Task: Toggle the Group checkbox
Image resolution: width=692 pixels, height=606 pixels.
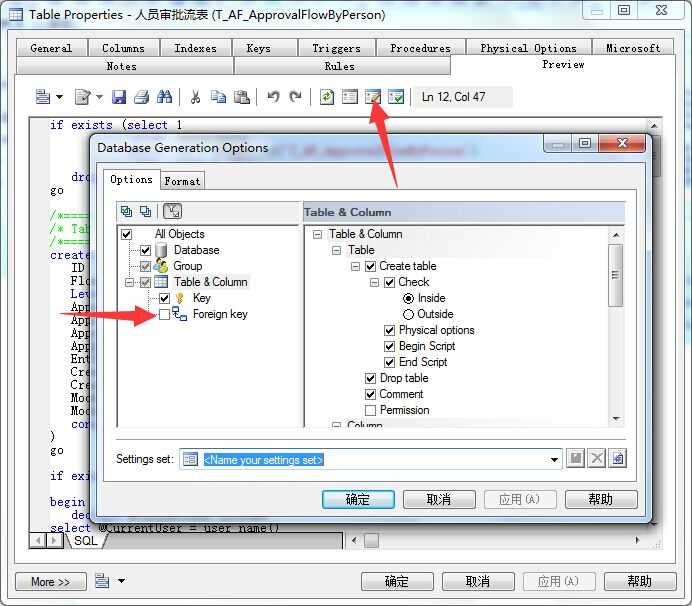Action: pos(146,266)
